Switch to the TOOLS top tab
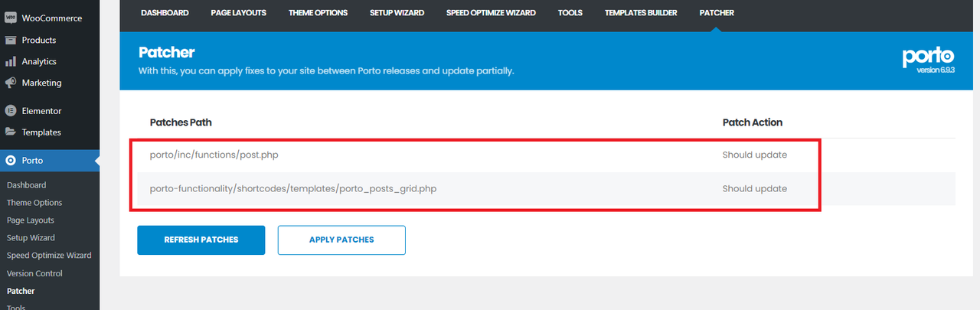The height and width of the screenshot is (310, 980). (x=570, y=13)
